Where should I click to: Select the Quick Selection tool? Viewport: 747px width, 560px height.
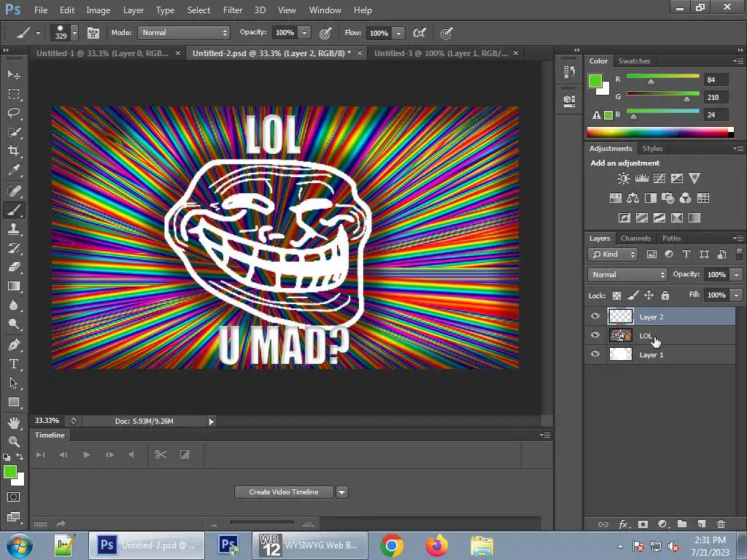coord(14,133)
